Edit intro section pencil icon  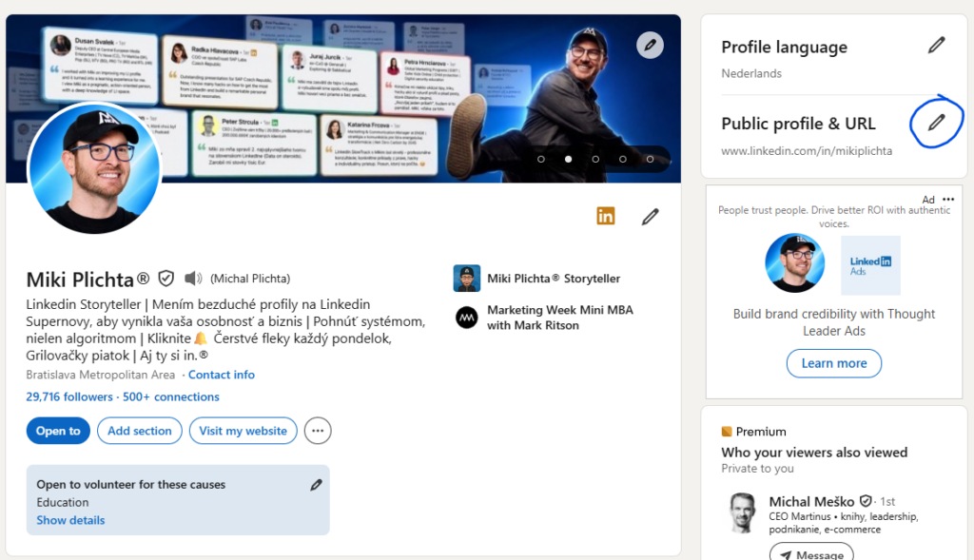tap(650, 217)
